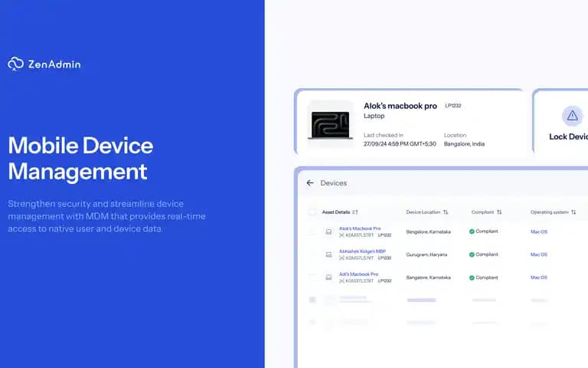Screen dimensions: 588x368
Task: Open Adi's Macbook Pro device link
Action: (x=358, y=274)
